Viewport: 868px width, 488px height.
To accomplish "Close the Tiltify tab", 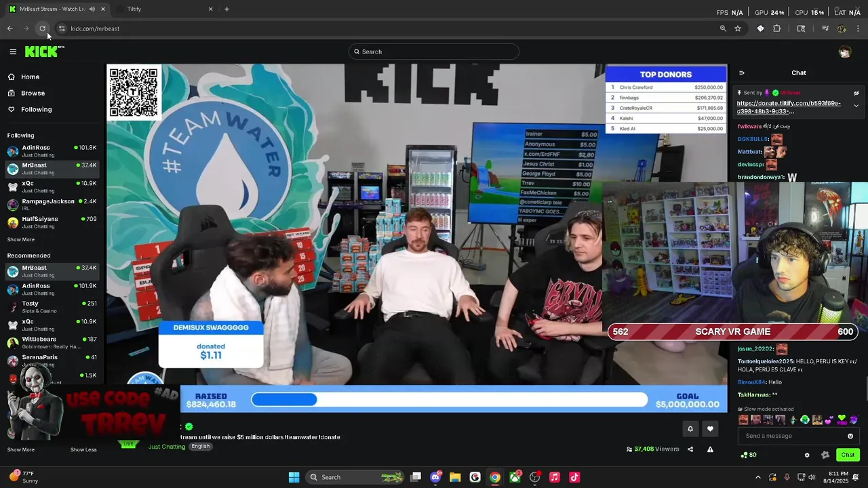I will click(210, 9).
